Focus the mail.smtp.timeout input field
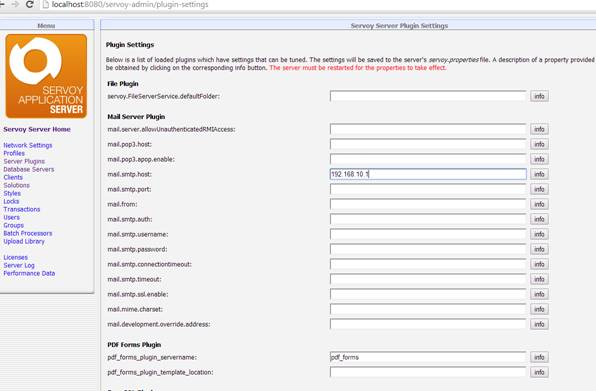The height and width of the screenshot is (391, 596). pyautogui.click(x=428, y=279)
